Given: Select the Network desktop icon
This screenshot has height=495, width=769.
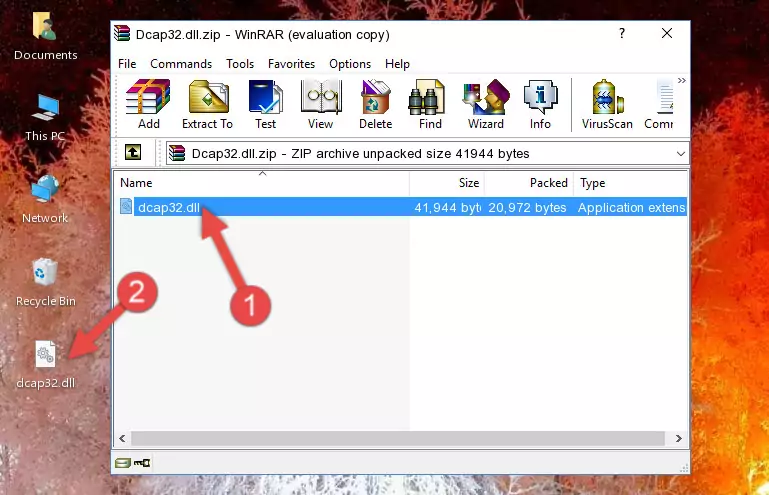Looking at the screenshot, I should tap(45, 200).
